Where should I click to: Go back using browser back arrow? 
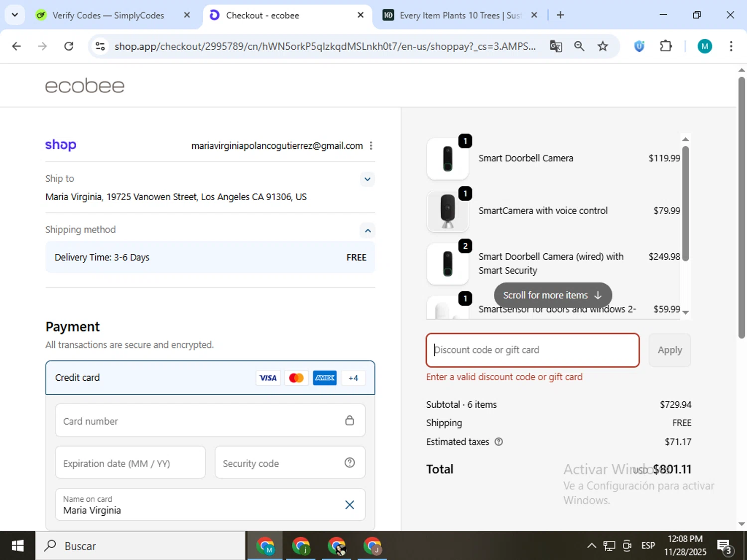(16, 46)
